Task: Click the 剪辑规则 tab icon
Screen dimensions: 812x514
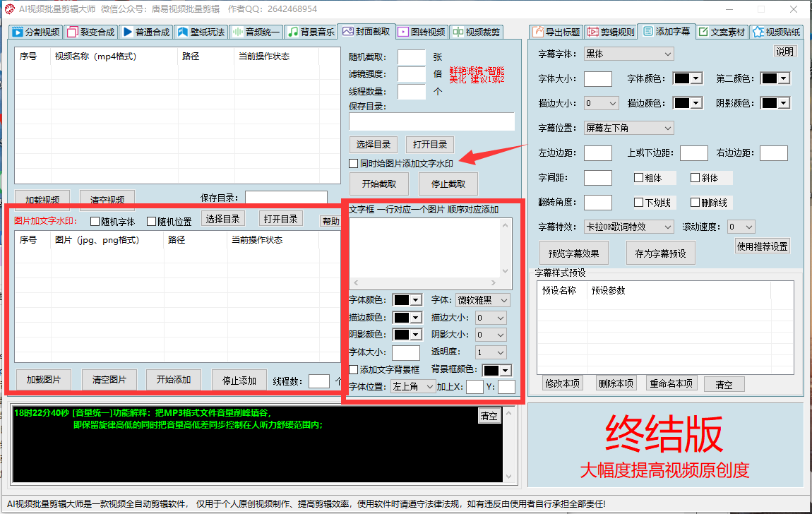Action: click(x=593, y=32)
